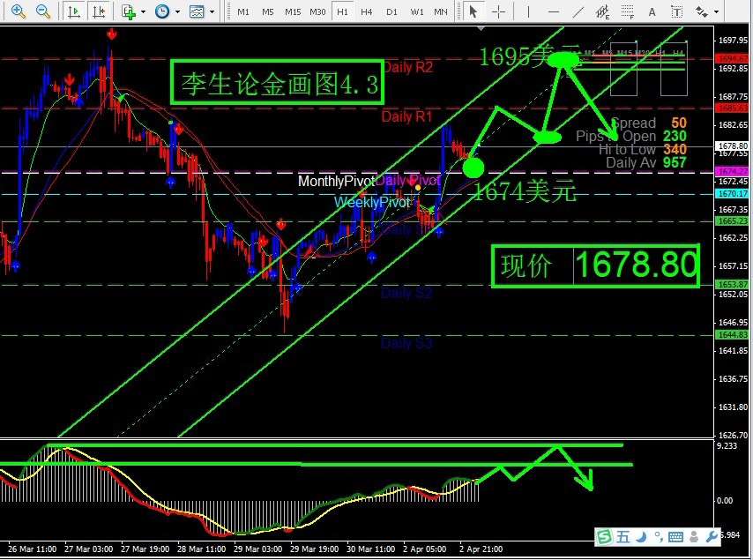Select the Text (A) tool
Viewport: 753px width, 560px height.
[x=654, y=11]
